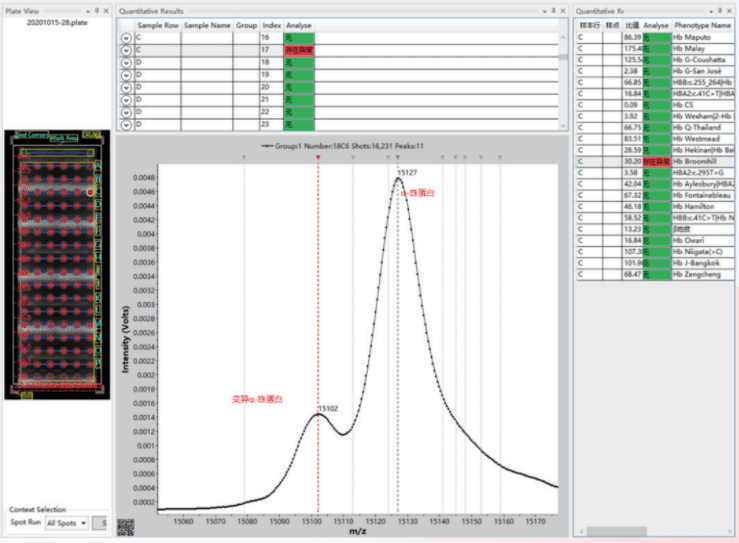Open right Quantitative panel options arrow
Viewport: 739px width, 543px height.
[709, 10]
